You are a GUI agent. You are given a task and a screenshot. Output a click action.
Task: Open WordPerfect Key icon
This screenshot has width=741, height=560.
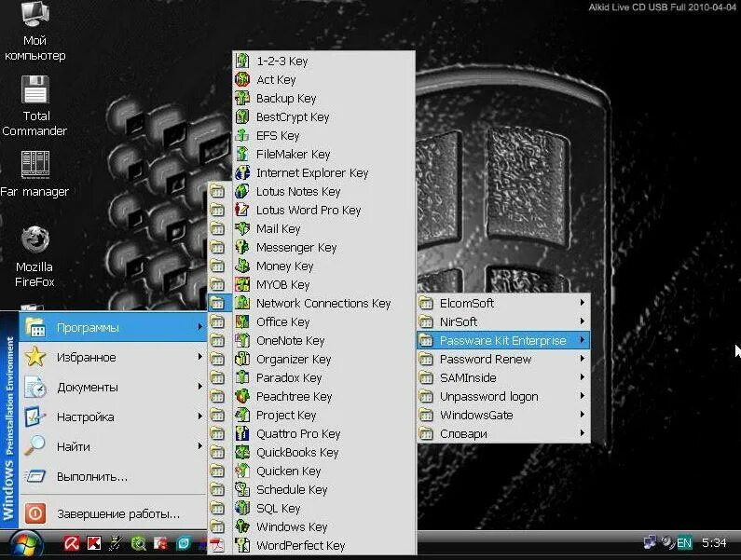click(242, 545)
